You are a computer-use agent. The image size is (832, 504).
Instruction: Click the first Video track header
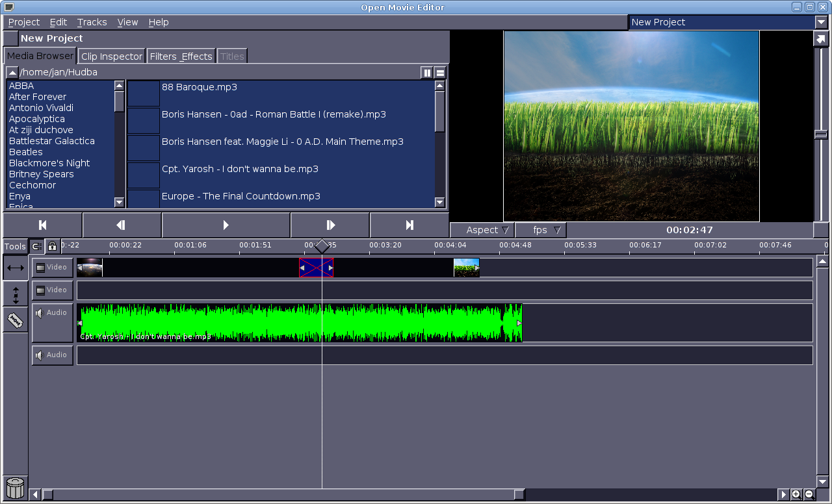coord(53,268)
